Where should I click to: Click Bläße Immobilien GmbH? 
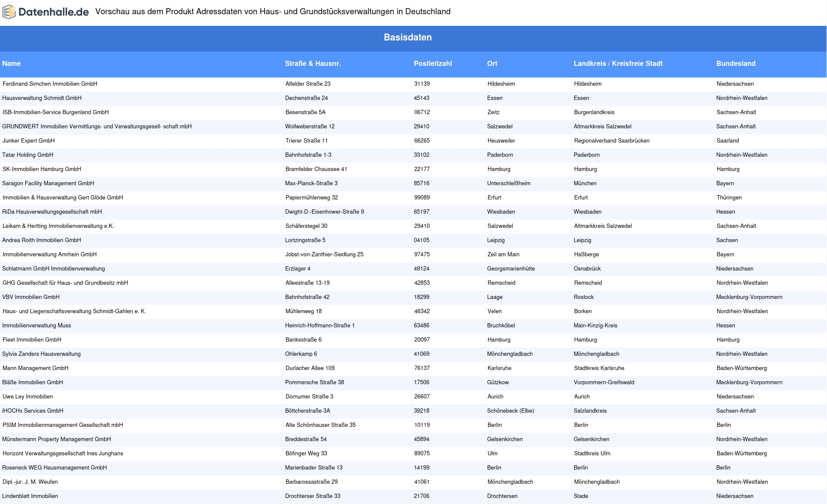pyautogui.click(x=32, y=383)
